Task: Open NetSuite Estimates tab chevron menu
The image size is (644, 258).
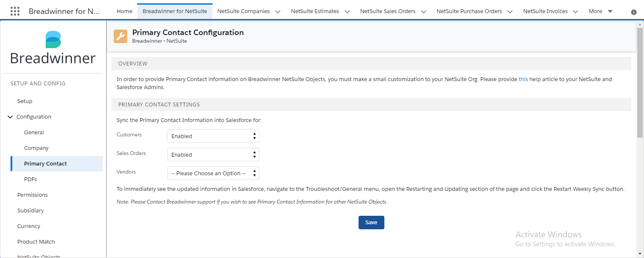Action: 347,11
